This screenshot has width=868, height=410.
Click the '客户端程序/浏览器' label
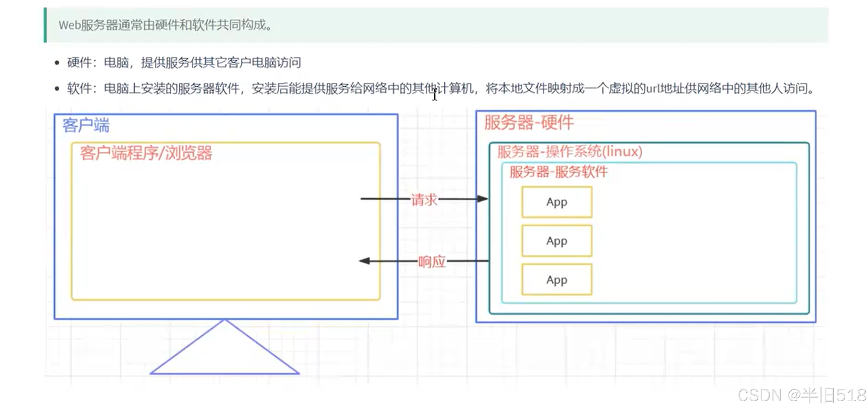(146, 153)
